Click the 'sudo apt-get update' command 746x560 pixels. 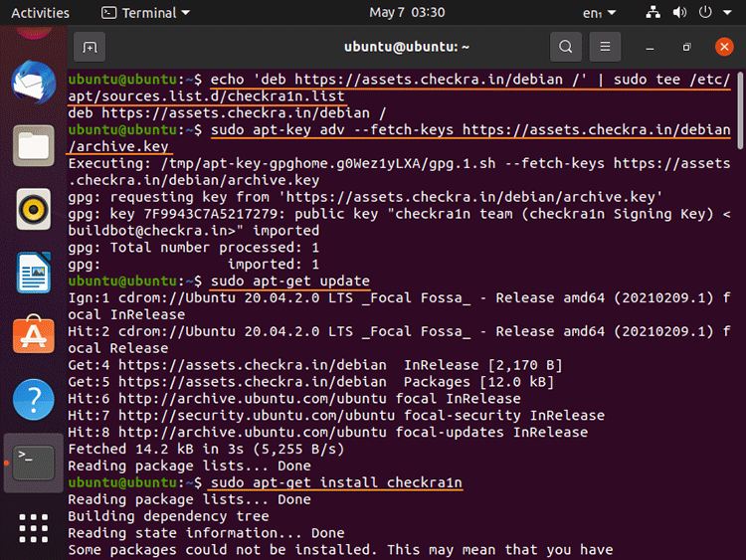coord(290,281)
